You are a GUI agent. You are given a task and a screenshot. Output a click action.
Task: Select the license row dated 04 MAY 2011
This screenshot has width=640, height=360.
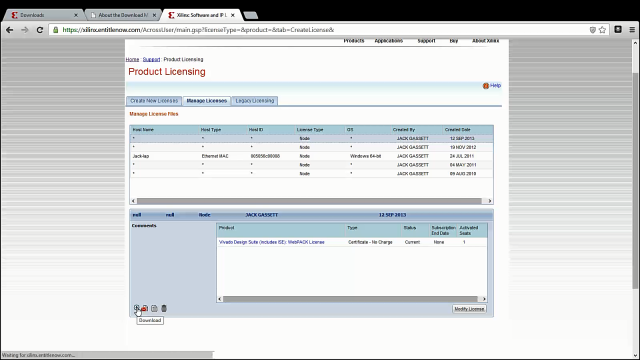pos(311,165)
